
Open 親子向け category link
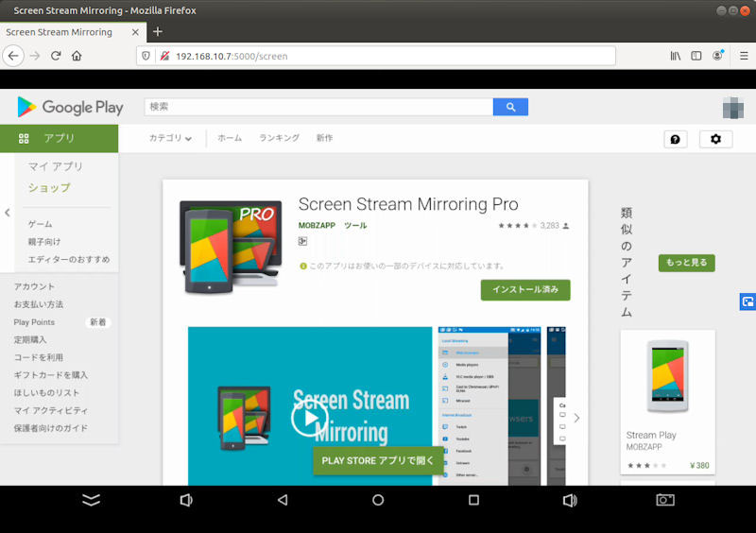44,242
